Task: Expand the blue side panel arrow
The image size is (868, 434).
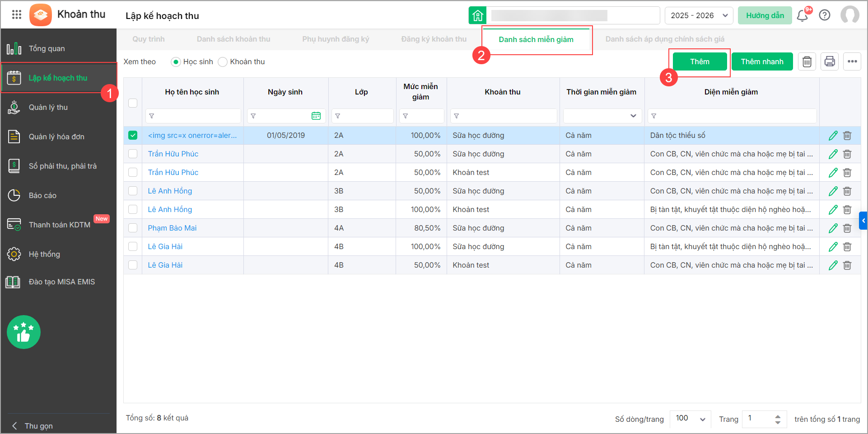Action: click(863, 221)
